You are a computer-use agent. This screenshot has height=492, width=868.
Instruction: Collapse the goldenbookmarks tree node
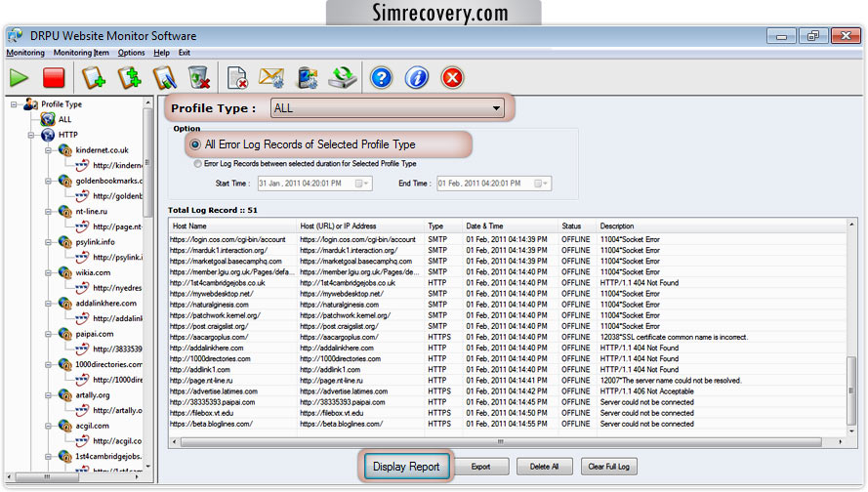(x=48, y=181)
